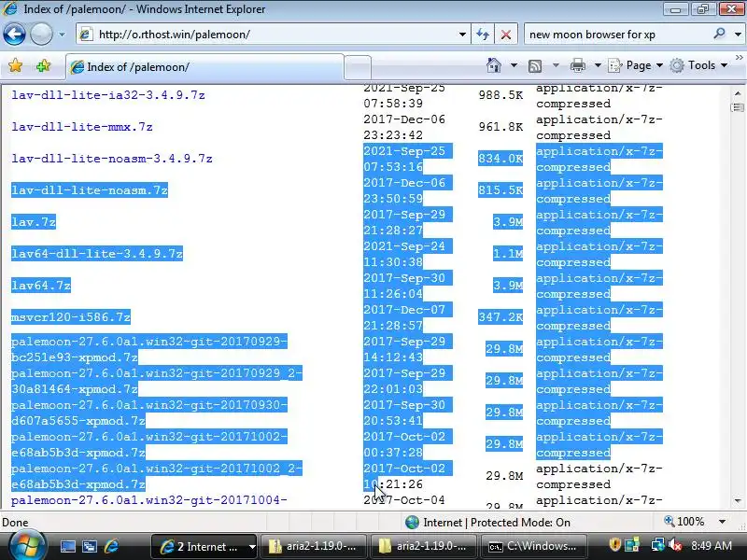This screenshot has height=560, width=747.
Task: Open the recent pages dropdown arrow
Action: (62, 35)
